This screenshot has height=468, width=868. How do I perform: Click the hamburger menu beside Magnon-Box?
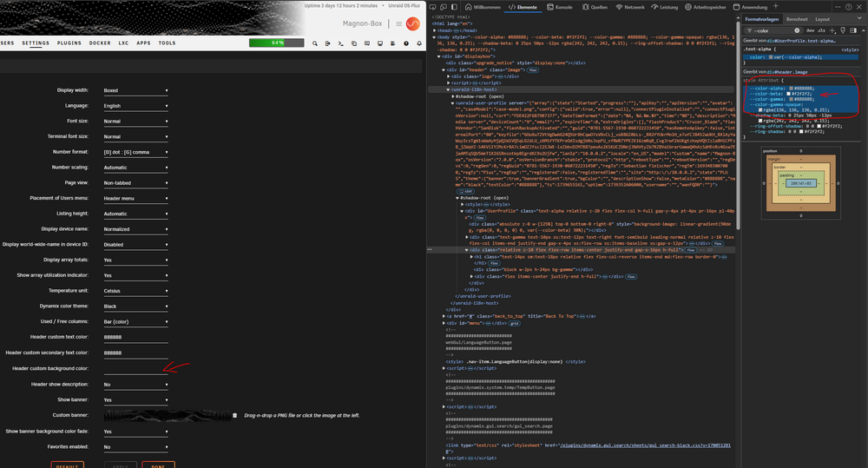click(398, 23)
